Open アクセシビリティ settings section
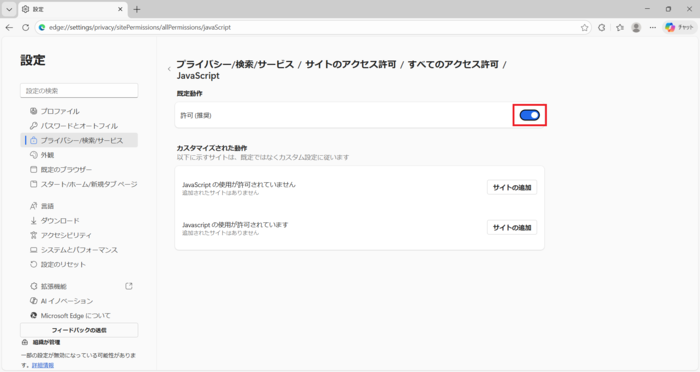 point(79,235)
